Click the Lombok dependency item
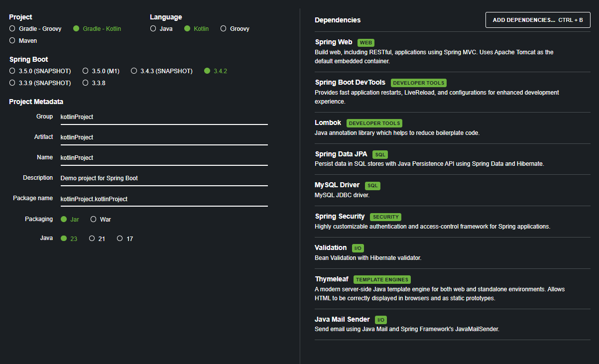The width and height of the screenshot is (599, 364). point(453,128)
